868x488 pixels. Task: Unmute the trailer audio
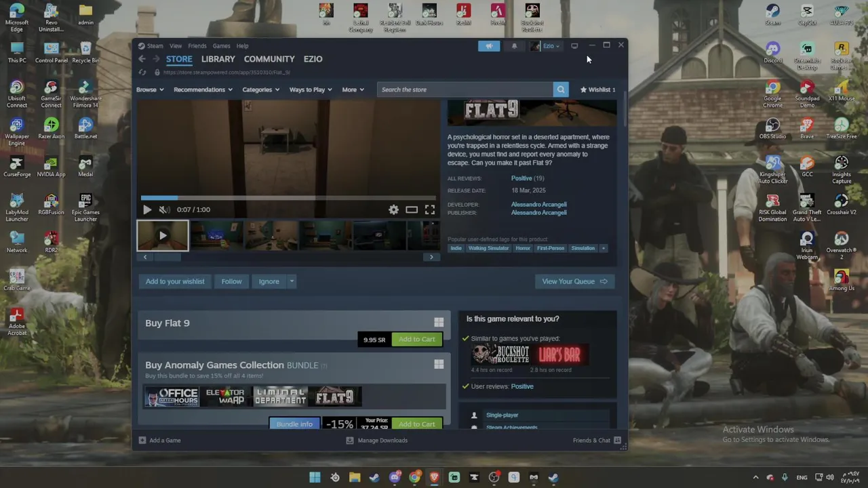pos(163,210)
